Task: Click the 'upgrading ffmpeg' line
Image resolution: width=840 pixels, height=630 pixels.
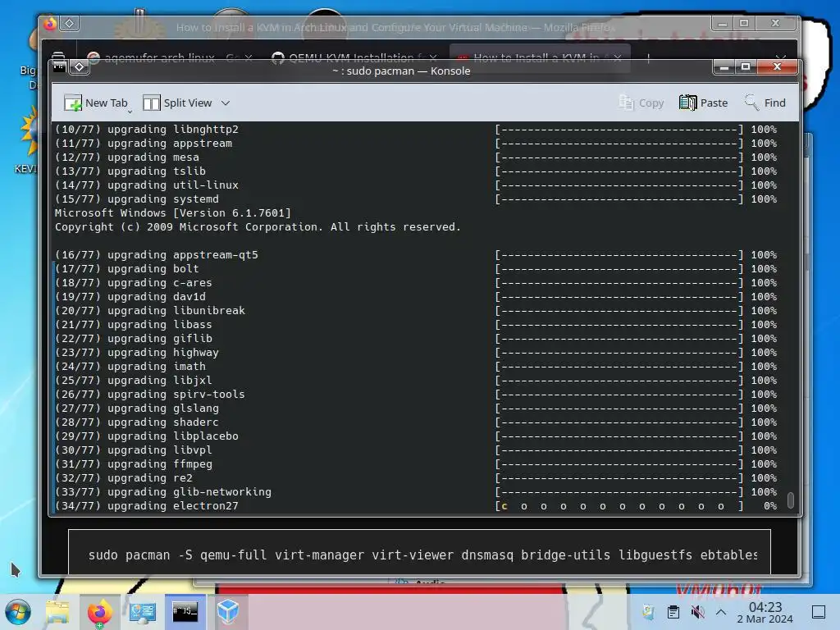Action: tap(416, 464)
